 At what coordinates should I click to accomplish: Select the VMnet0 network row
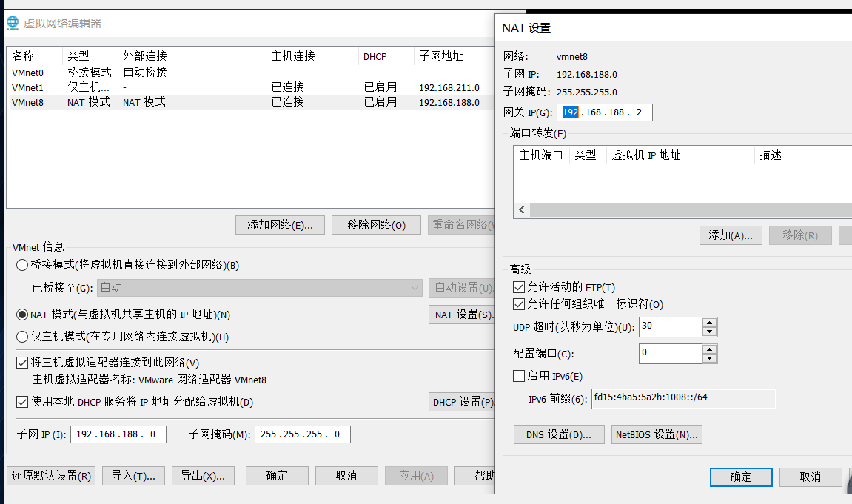252,73
